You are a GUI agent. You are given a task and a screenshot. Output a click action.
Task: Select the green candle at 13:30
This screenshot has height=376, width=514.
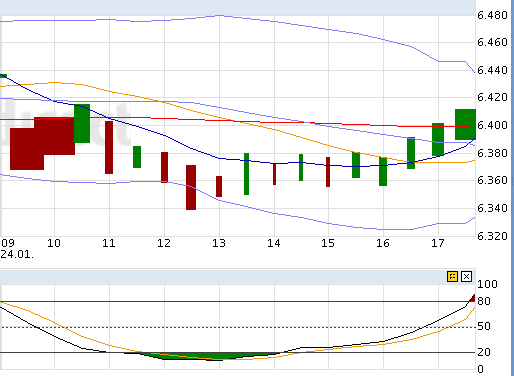coord(247,174)
